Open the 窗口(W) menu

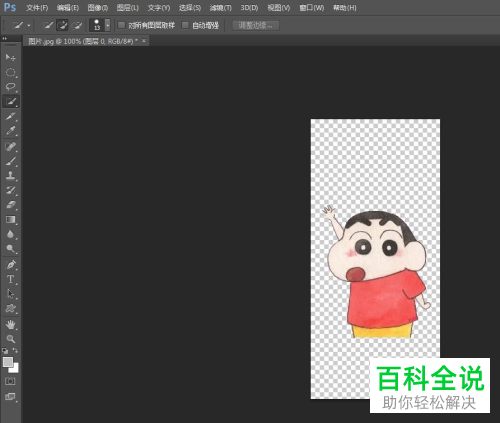point(311,8)
